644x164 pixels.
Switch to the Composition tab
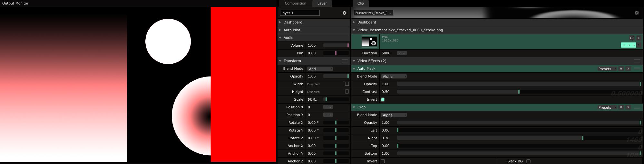pyautogui.click(x=295, y=3)
